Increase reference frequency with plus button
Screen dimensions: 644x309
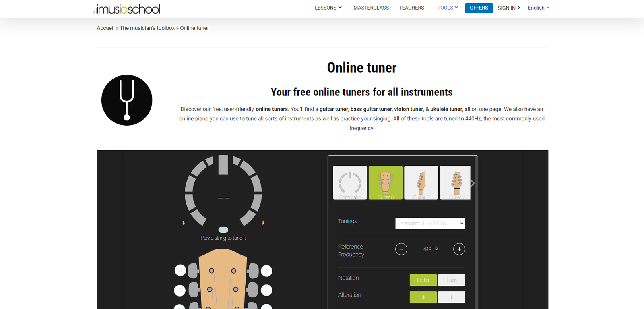(x=459, y=249)
